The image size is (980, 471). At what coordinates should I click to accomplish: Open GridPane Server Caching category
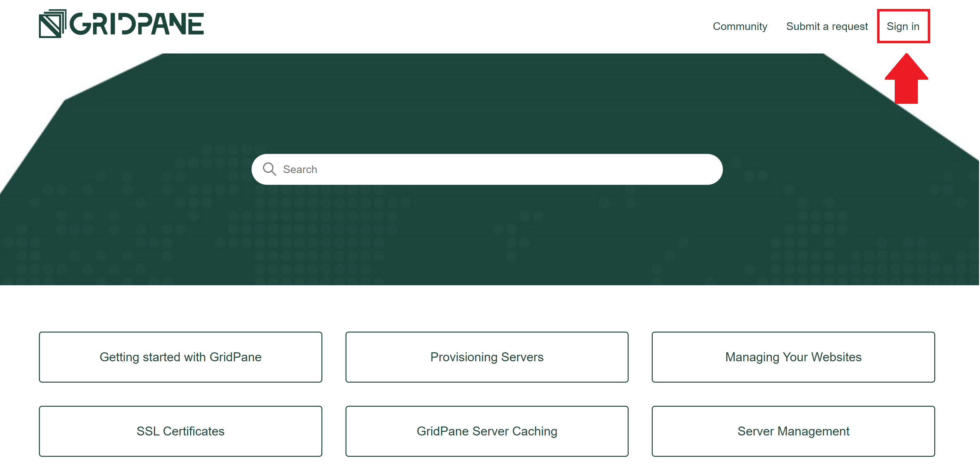click(x=486, y=431)
